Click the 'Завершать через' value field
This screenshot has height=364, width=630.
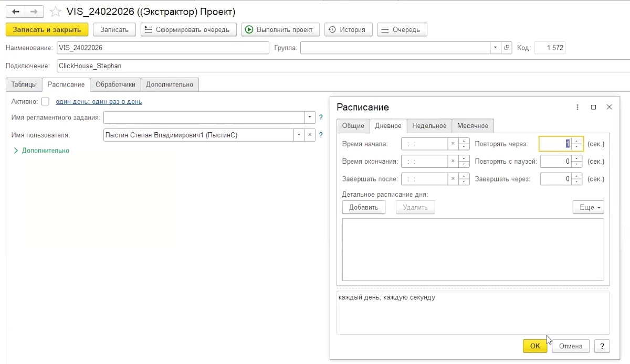(555, 179)
